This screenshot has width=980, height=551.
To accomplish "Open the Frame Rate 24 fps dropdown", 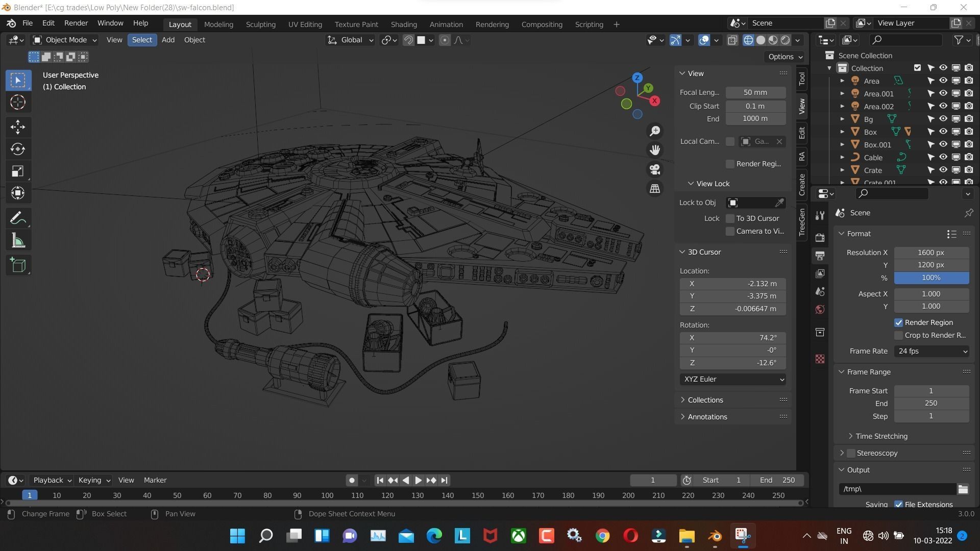I will pyautogui.click(x=932, y=351).
